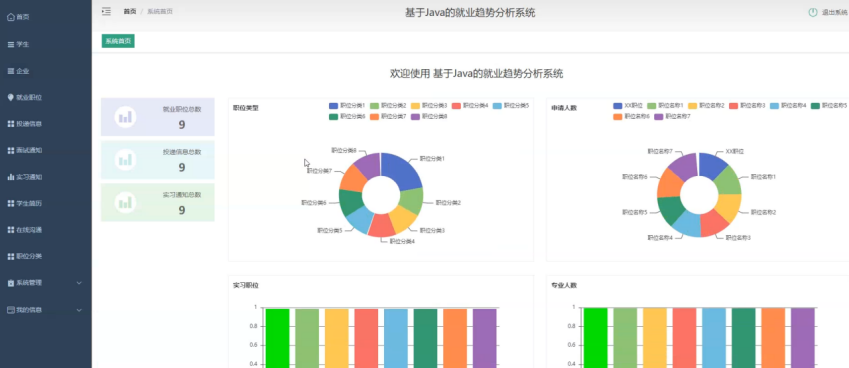This screenshot has height=368, width=849.
Task: Click the bar chart icon for 实习通知
Action: tap(11, 177)
